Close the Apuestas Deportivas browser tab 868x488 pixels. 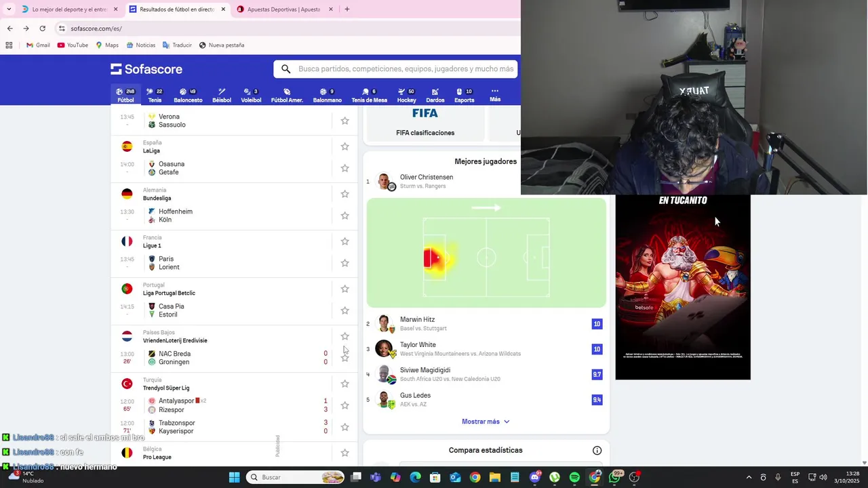(x=331, y=9)
